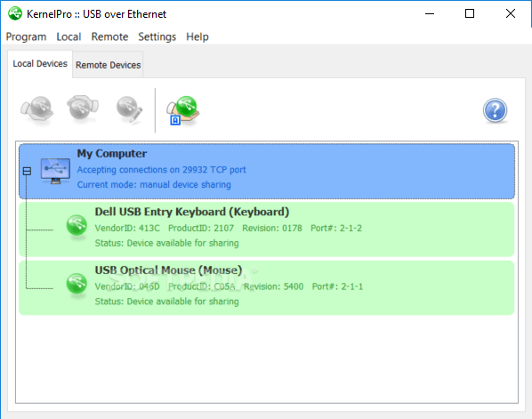The height and width of the screenshot is (419, 532).
Task: Click 'VendorID: 413C' text
Action: [127, 228]
